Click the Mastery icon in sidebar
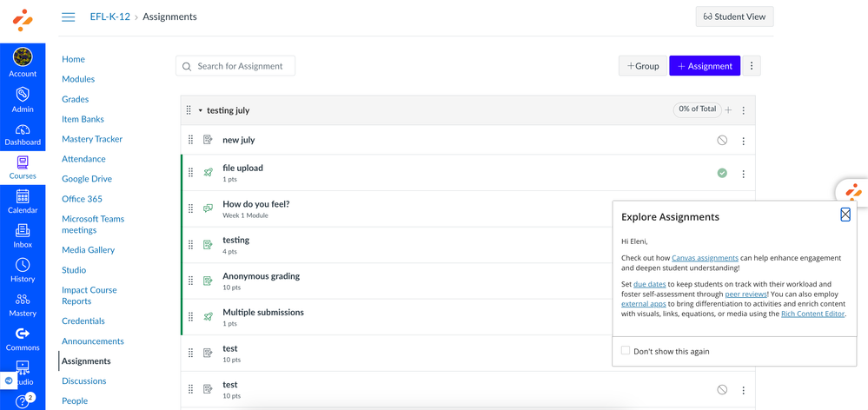This screenshot has height=410, width=868. pos(23,301)
